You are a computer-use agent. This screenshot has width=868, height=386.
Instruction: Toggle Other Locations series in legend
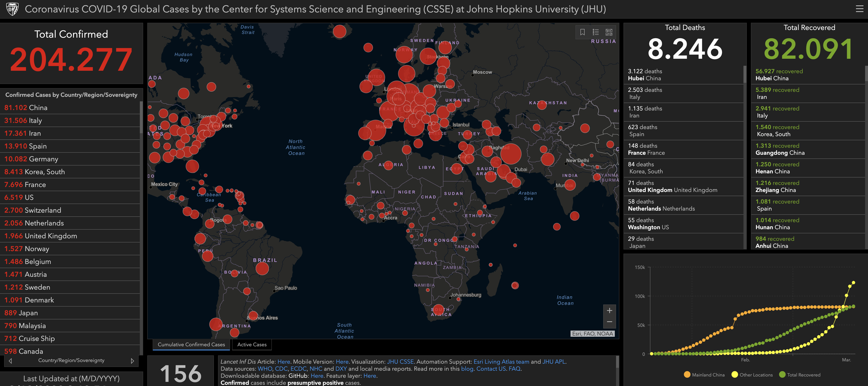pyautogui.click(x=752, y=375)
